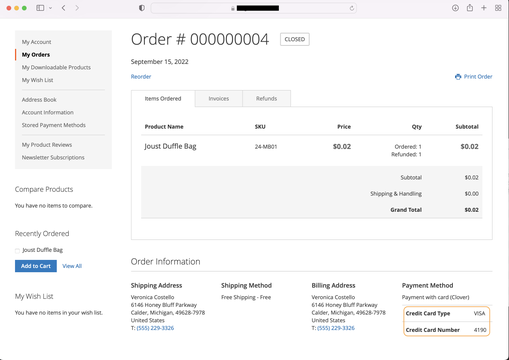Select the Order # 000000004 heading

coord(200,39)
